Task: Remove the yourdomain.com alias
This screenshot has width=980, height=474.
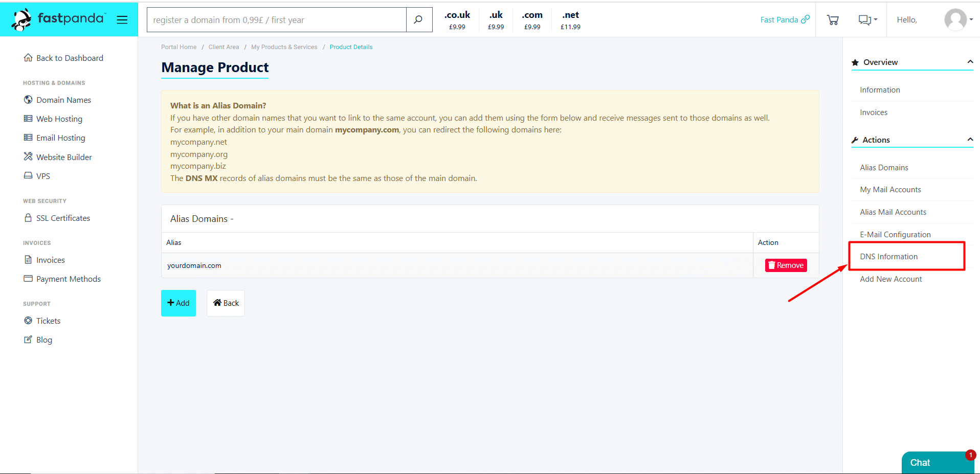Action: 786,265
